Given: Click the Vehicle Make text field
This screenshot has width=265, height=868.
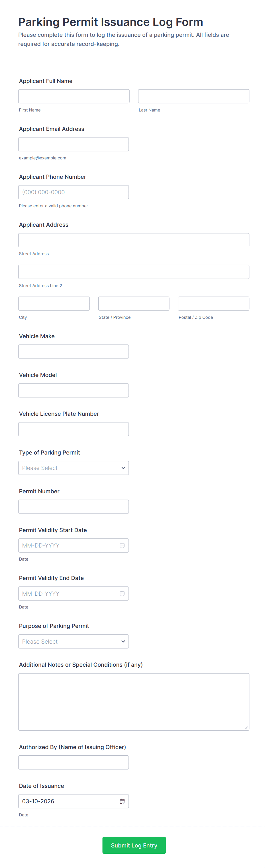Looking at the screenshot, I should click(74, 351).
